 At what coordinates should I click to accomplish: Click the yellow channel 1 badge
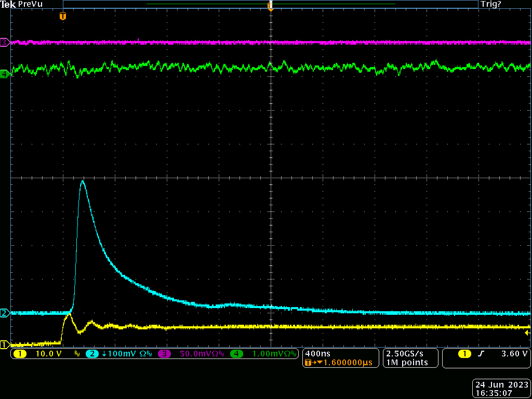tap(20, 354)
